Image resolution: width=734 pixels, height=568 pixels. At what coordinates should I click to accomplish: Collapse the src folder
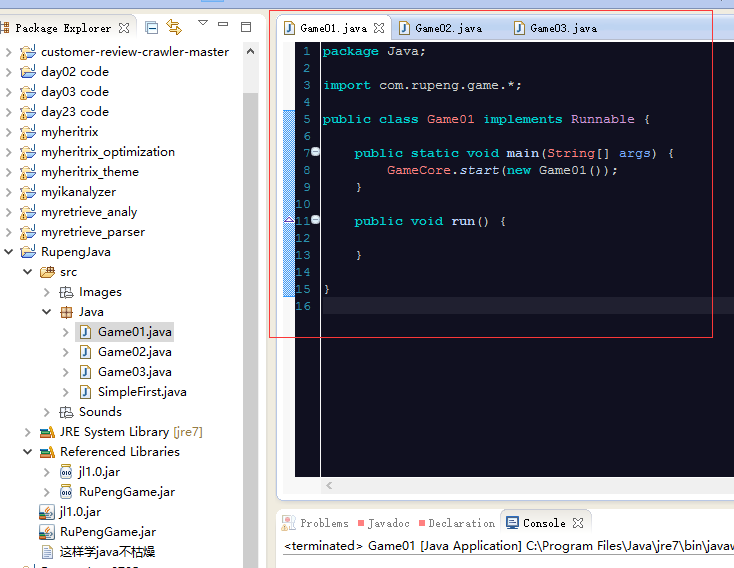(x=27, y=272)
